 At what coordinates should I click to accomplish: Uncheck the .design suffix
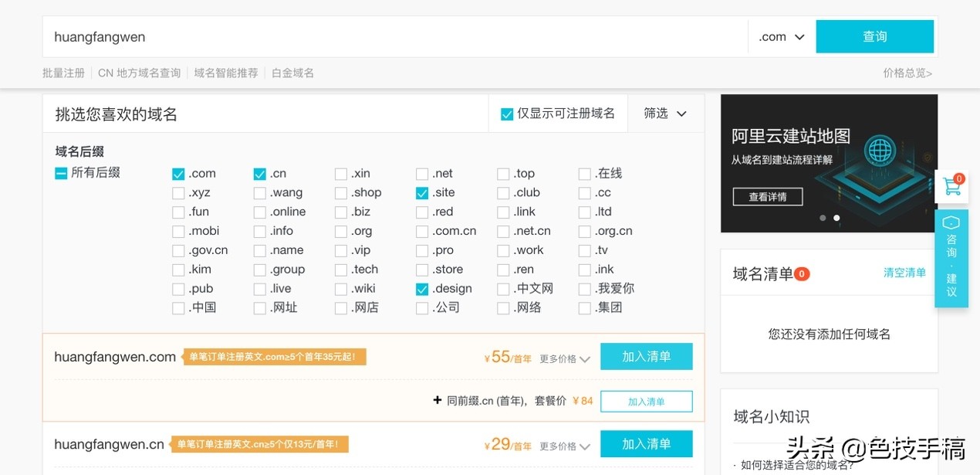421,289
